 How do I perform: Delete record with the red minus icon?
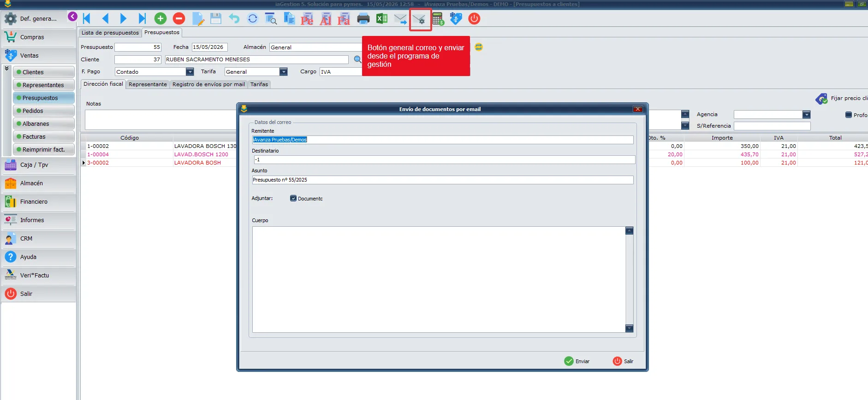(x=179, y=18)
